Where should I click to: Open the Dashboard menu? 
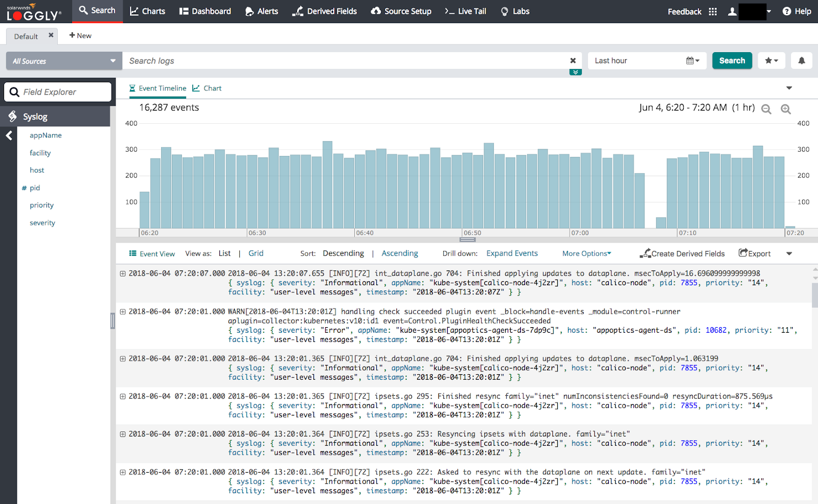click(205, 11)
